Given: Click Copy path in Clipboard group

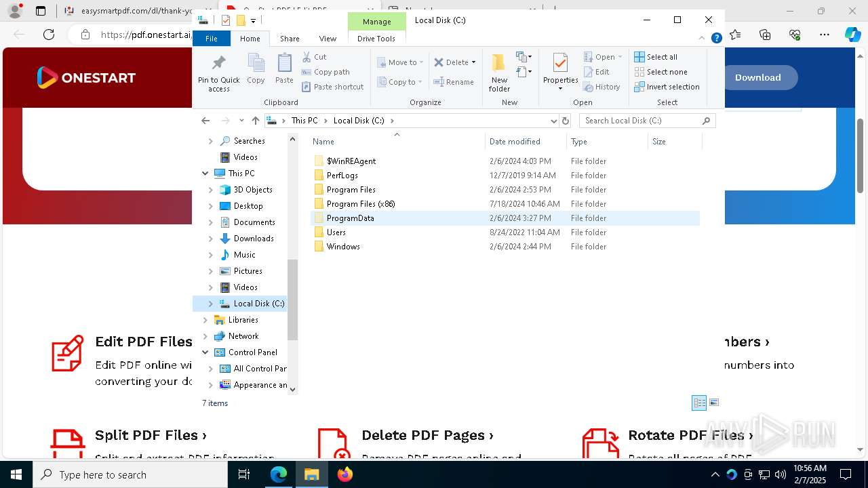Looking at the screenshot, I should 325,72.
